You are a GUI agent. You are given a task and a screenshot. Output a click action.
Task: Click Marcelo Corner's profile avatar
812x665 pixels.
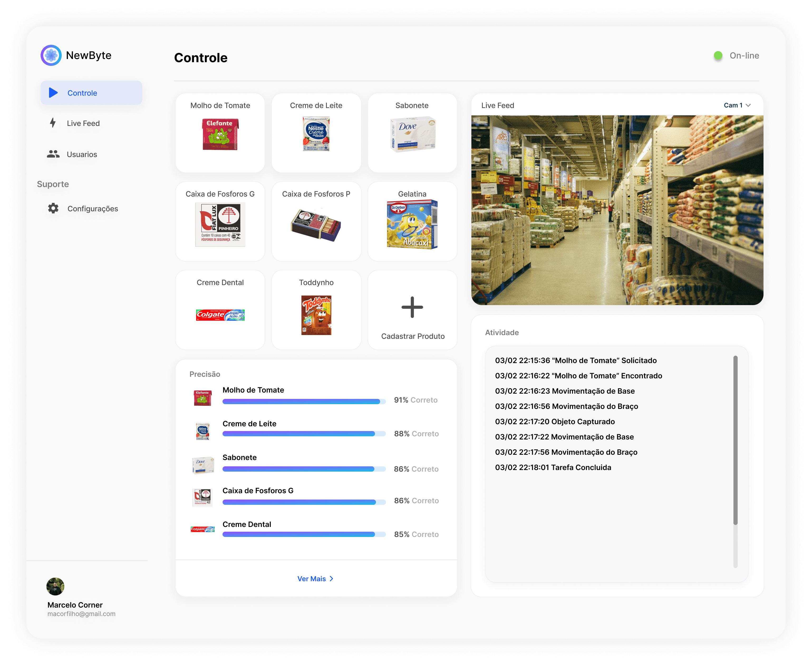pyautogui.click(x=55, y=586)
